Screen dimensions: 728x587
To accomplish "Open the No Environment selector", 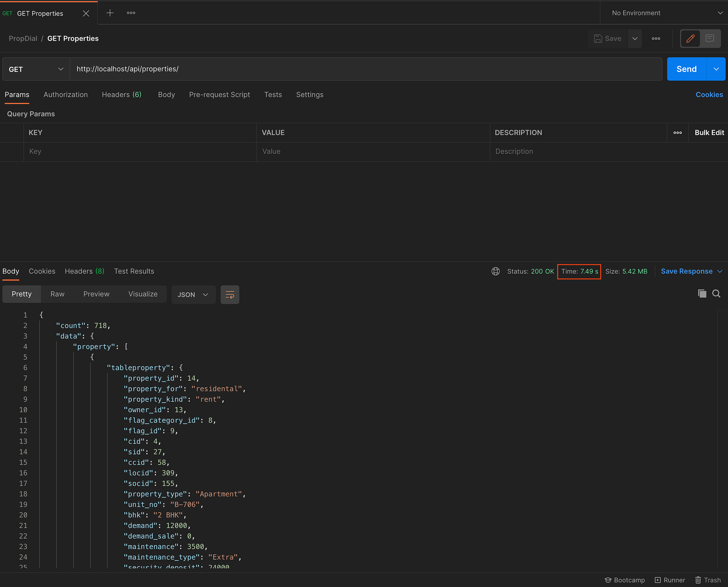I will (x=666, y=13).
